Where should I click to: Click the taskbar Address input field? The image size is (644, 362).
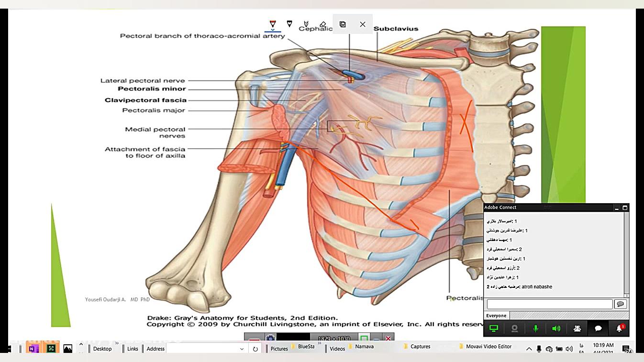(202, 349)
